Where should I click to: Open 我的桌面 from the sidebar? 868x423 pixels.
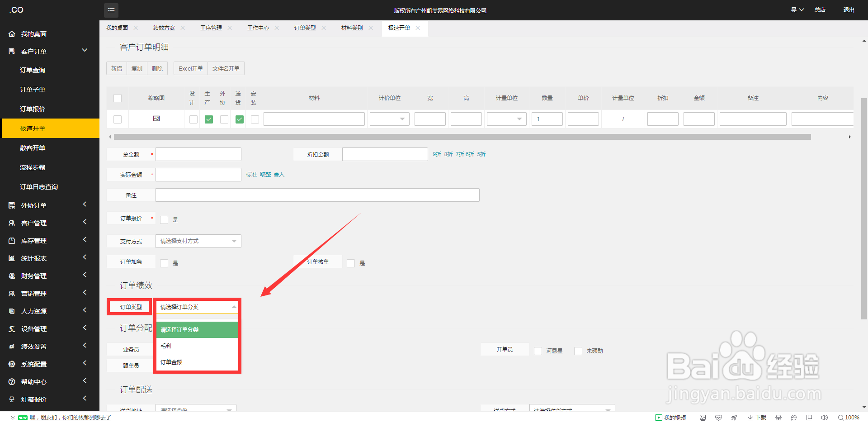pos(33,34)
